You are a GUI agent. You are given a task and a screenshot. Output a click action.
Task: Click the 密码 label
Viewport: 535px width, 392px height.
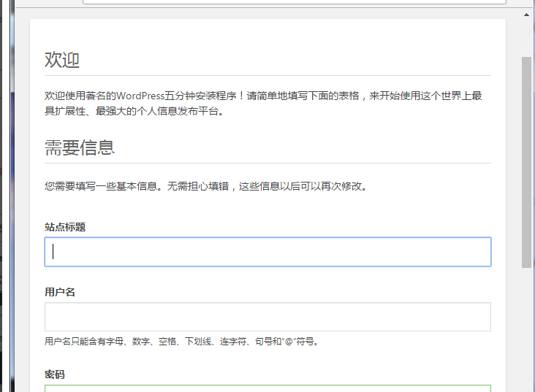click(55, 374)
